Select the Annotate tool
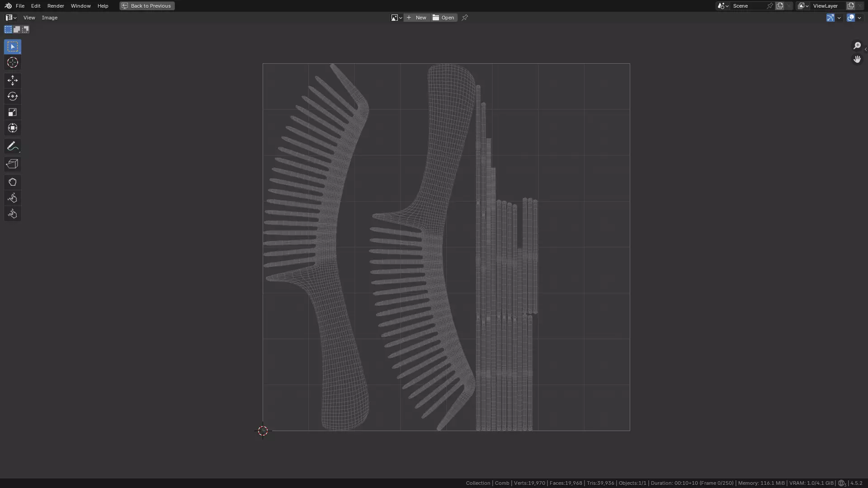The image size is (868, 488). click(12, 146)
